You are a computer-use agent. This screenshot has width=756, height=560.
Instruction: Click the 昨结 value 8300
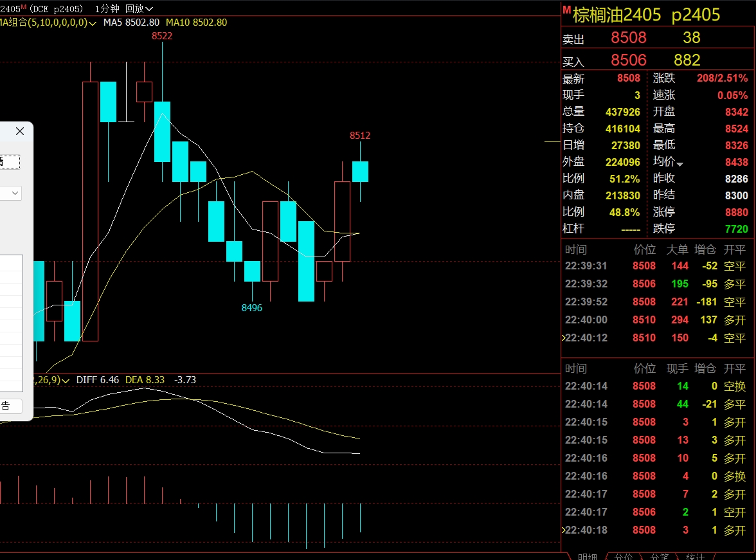pyautogui.click(x=736, y=195)
